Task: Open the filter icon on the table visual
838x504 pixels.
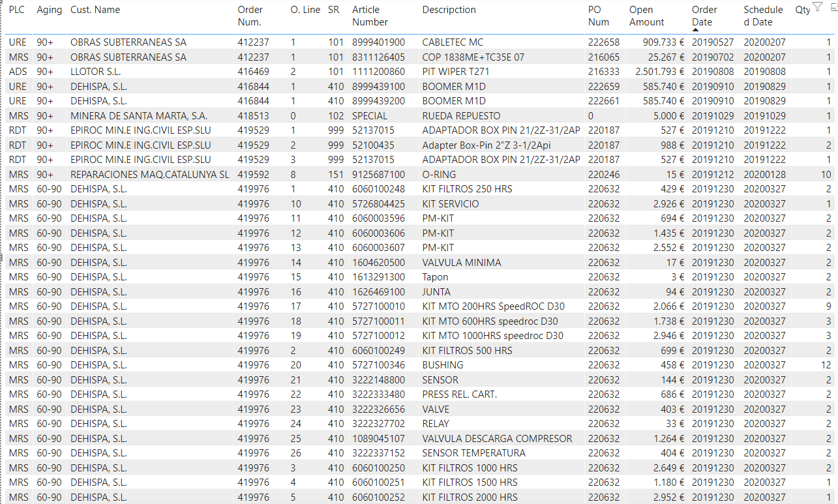Action: point(817,7)
